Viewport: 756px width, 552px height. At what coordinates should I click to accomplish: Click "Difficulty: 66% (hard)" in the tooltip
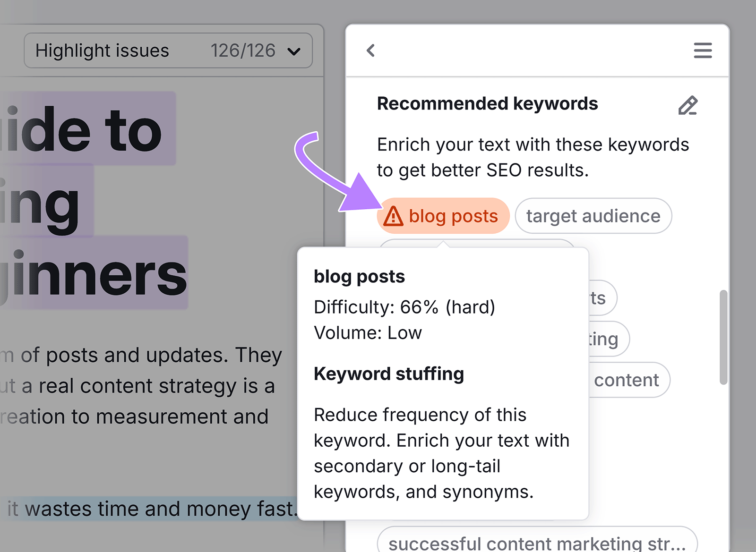click(x=405, y=307)
